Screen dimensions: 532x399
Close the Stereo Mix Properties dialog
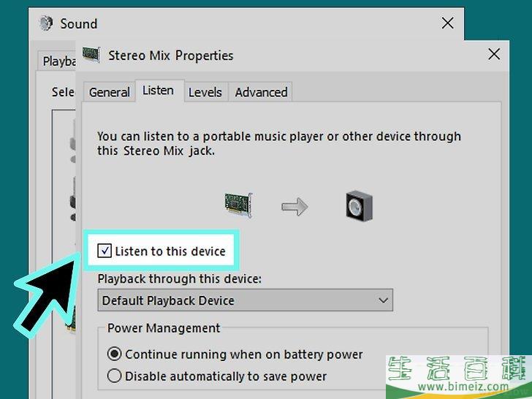click(494, 54)
